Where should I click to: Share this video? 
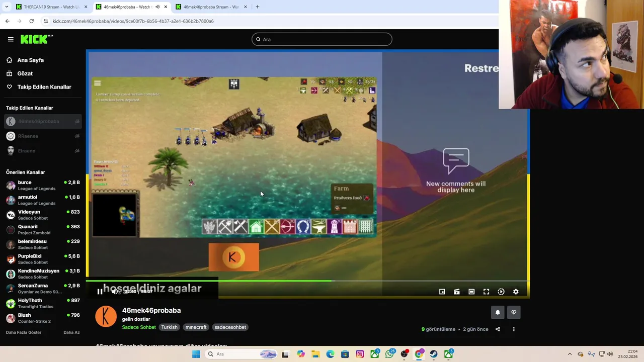pyautogui.click(x=498, y=329)
